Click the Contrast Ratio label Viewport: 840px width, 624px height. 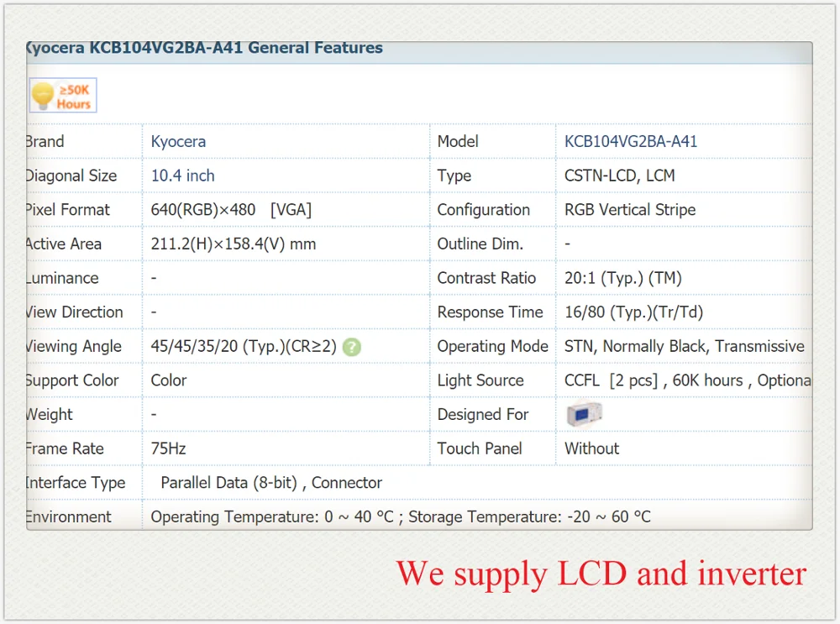pos(486,278)
